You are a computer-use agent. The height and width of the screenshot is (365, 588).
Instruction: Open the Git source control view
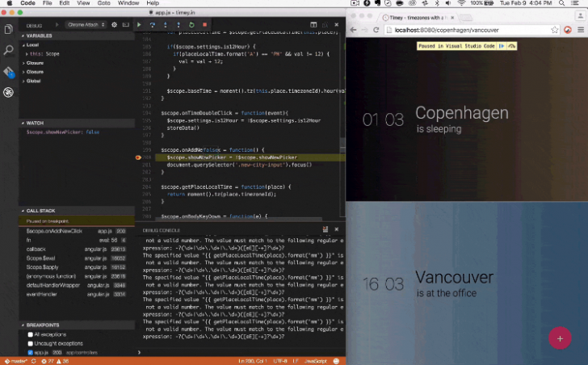8,72
